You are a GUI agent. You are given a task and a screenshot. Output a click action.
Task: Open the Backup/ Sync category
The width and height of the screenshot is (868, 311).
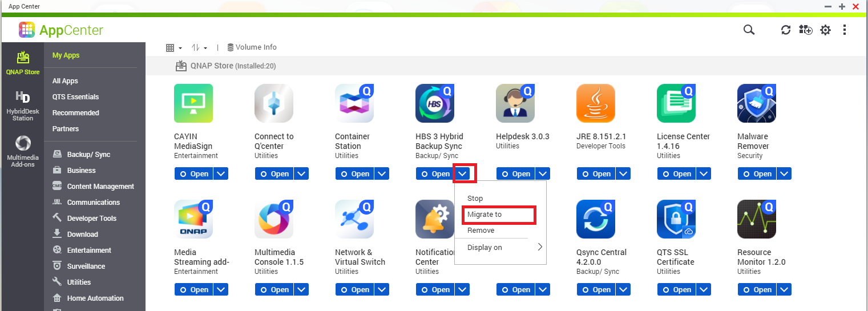click(88, 154)
